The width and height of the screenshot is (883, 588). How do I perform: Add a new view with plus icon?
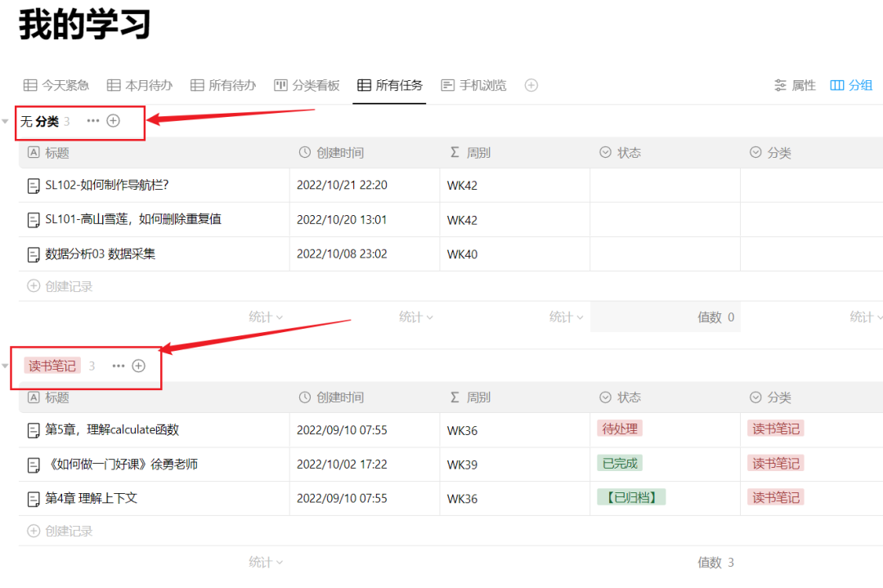coord(531,85)
